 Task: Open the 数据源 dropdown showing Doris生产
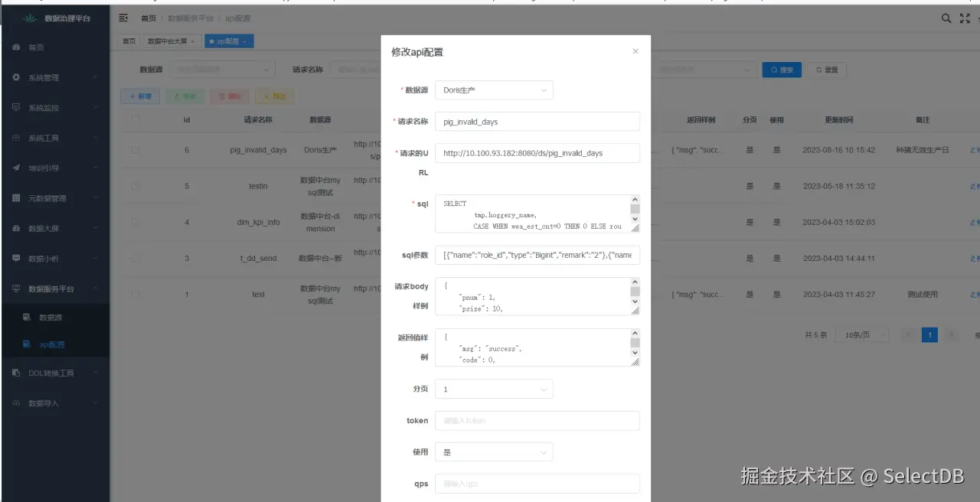(x=494, y=90)
